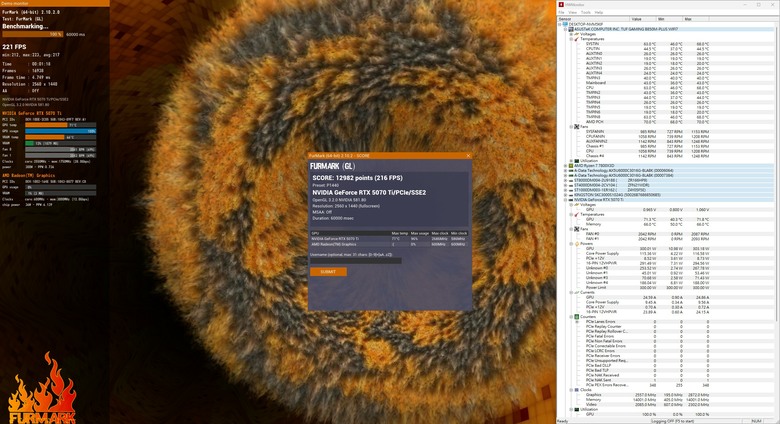
Task: Click the NVIDIA GeForce RTX 5070 Ti device icon
Action: point(571,200)
